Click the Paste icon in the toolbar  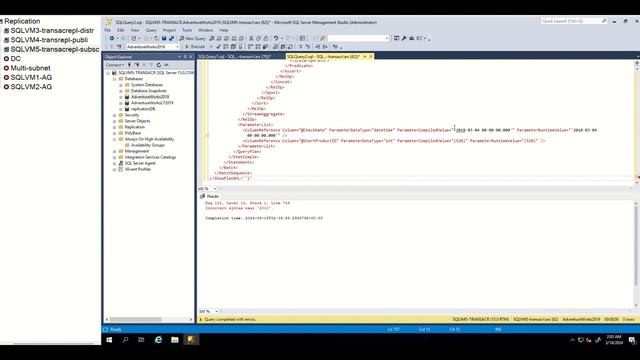point(266,38)
